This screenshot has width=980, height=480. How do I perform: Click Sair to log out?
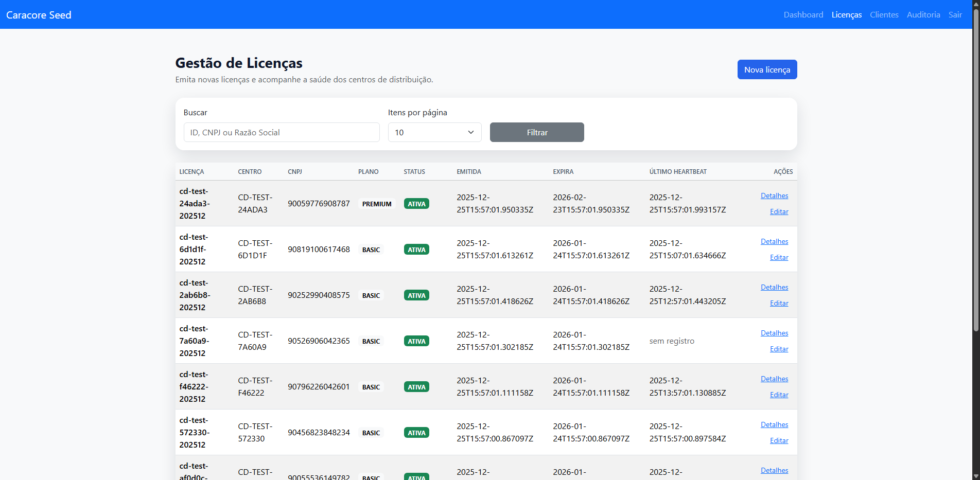tap(955, 14)
